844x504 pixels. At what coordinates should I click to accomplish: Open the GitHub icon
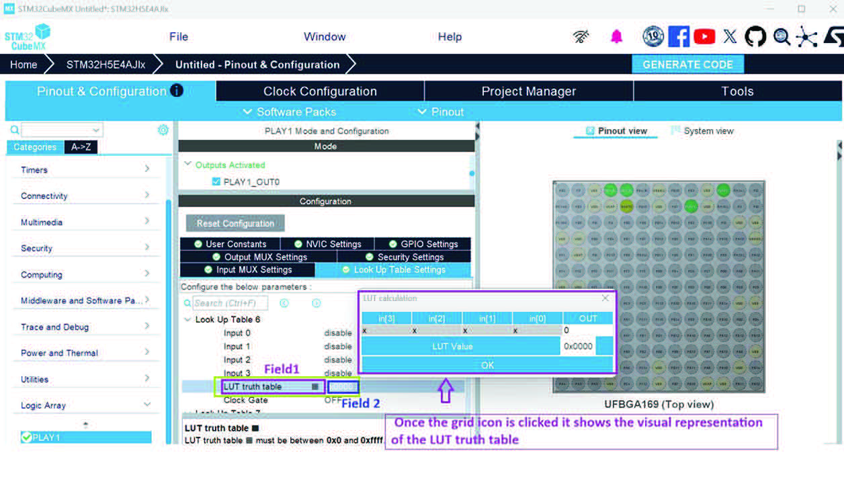point(755,36)
